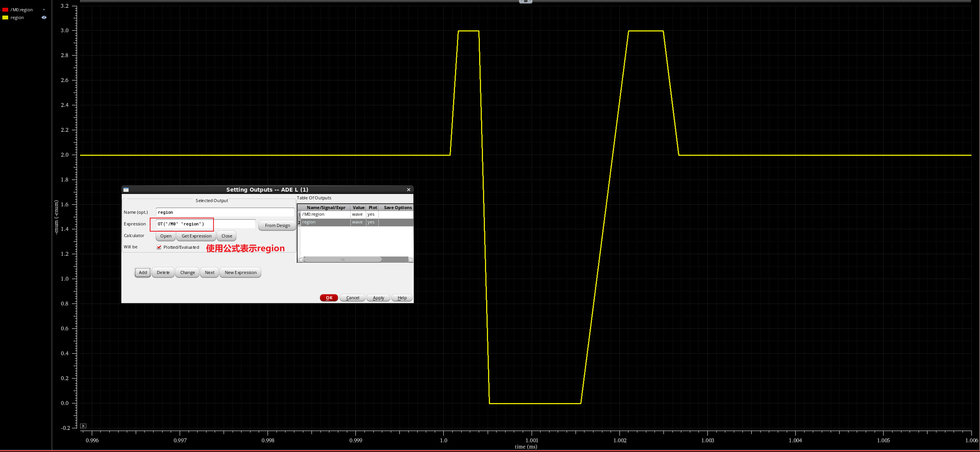980x452 pixels.
Task: Click Get Expression button
Action: [x=196, y=236]
